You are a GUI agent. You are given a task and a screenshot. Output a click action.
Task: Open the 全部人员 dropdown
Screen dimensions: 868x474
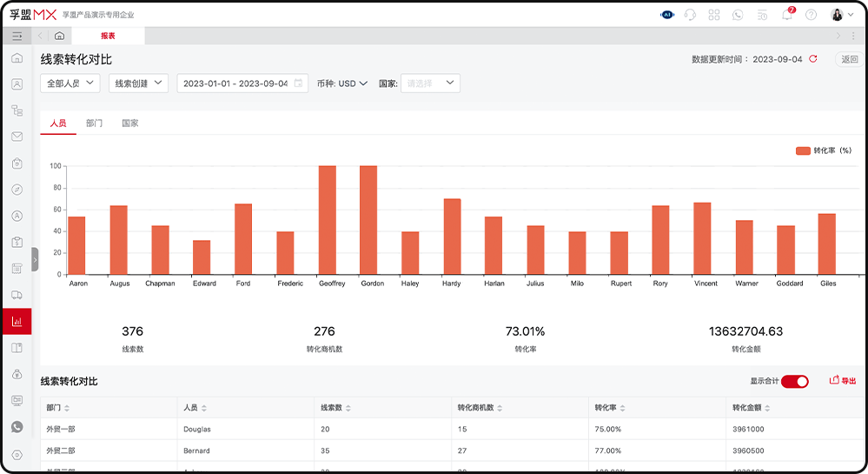[x=70, y=83]
